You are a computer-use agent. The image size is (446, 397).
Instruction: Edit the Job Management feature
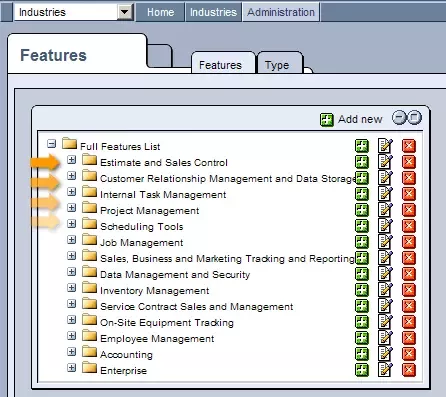pyautogui.click(x=385, y=242)
